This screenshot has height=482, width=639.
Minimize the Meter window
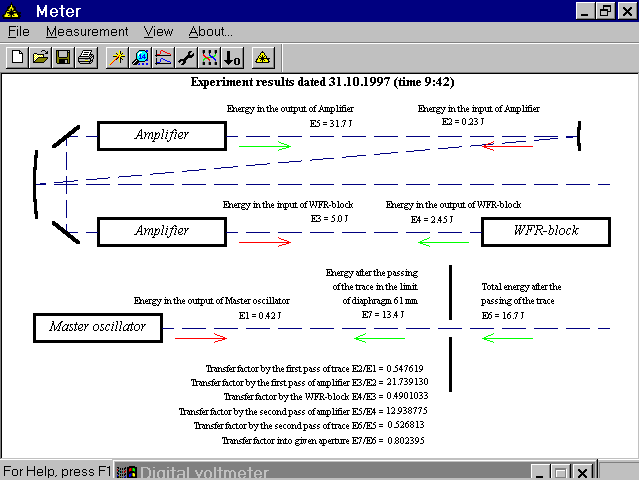click(x=585, y=11)
